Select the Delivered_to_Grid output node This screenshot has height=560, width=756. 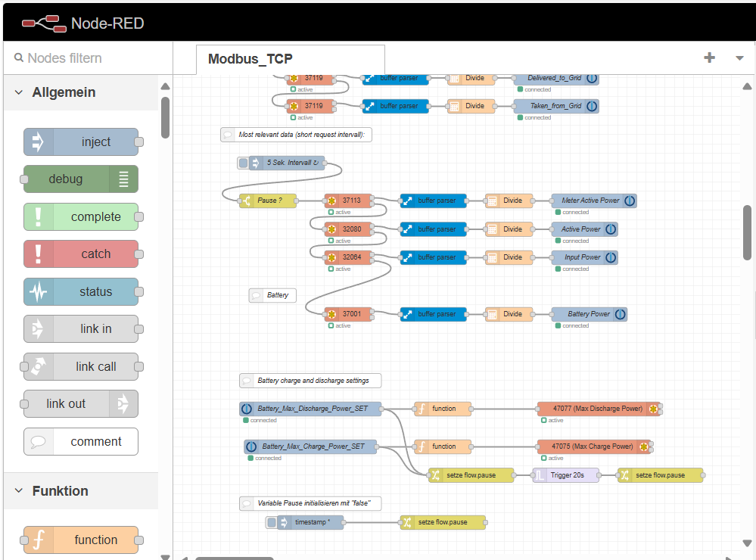tap(556, 79)
